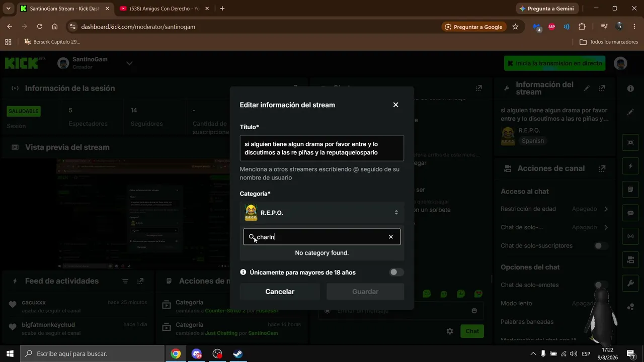Screen dimensions: 644x362
Task: Clear the category search field text
Action: click(390, 237)
